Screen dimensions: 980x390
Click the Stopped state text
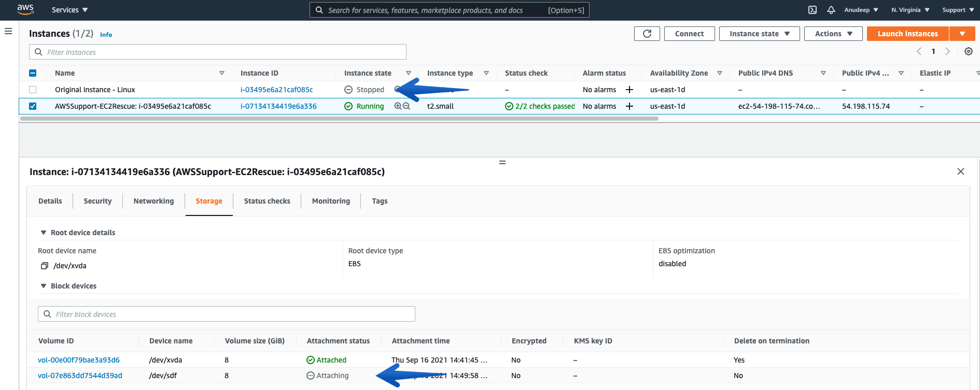pyautogui.click(x=370, y=90)
